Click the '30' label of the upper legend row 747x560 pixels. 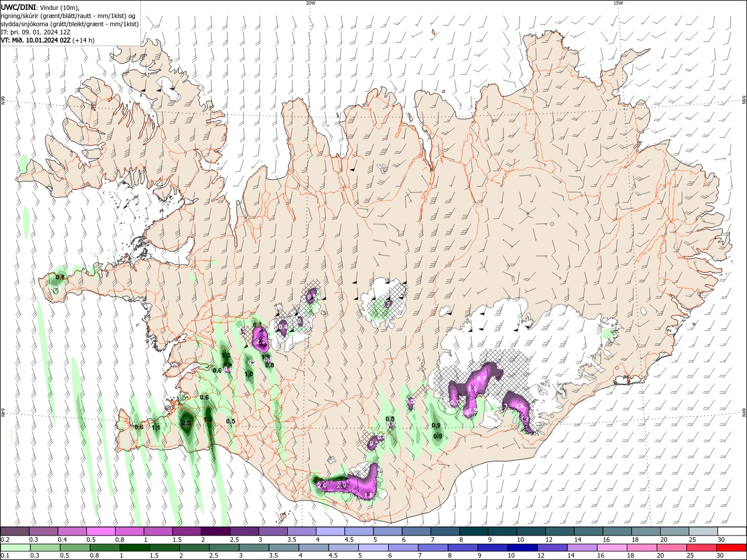[721, 540]
